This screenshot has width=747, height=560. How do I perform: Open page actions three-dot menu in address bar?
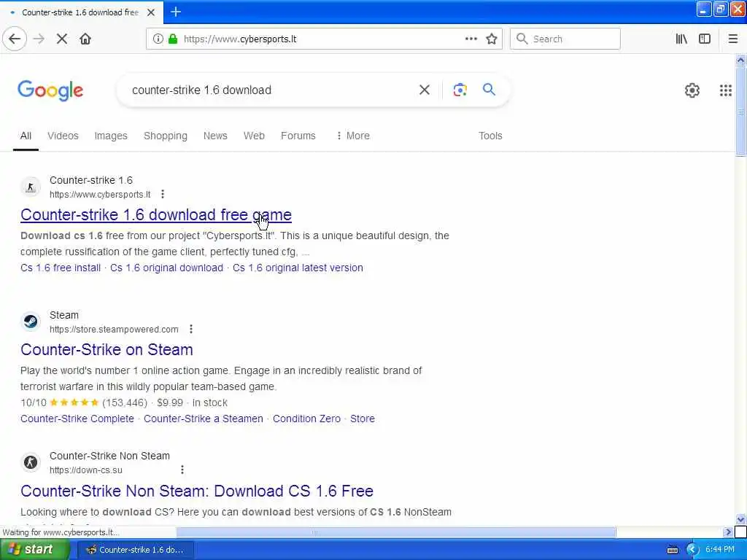point(471,39)
